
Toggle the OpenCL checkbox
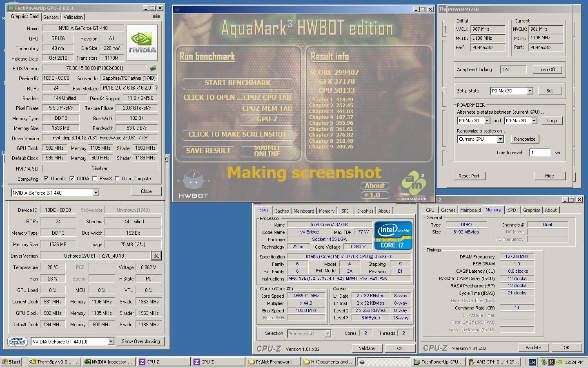coord(46,179)
